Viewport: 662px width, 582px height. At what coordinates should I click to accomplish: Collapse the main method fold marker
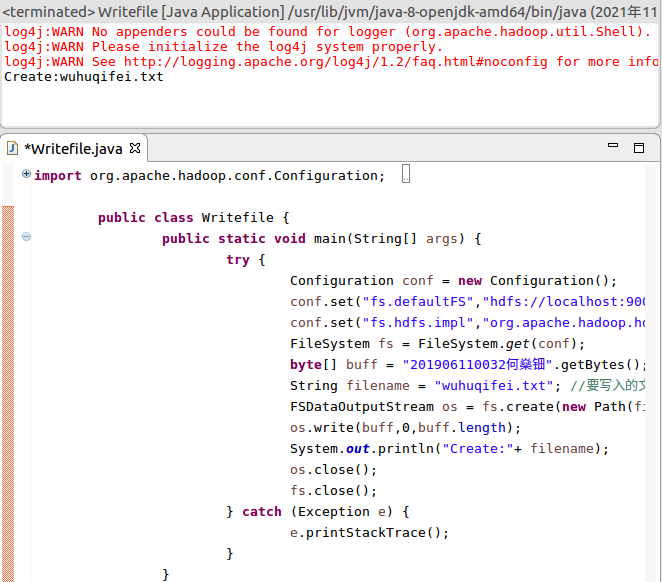pos(26,236)
